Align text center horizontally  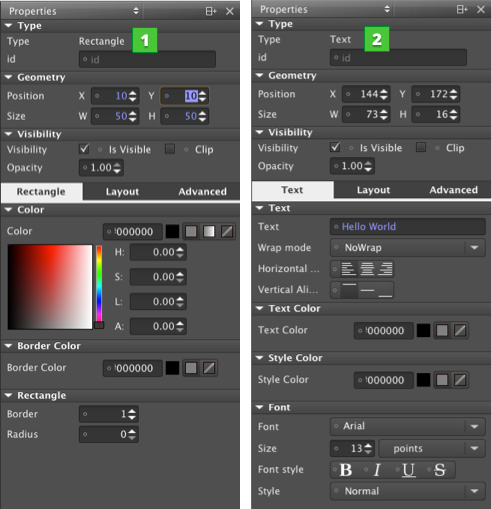point(367,269)
